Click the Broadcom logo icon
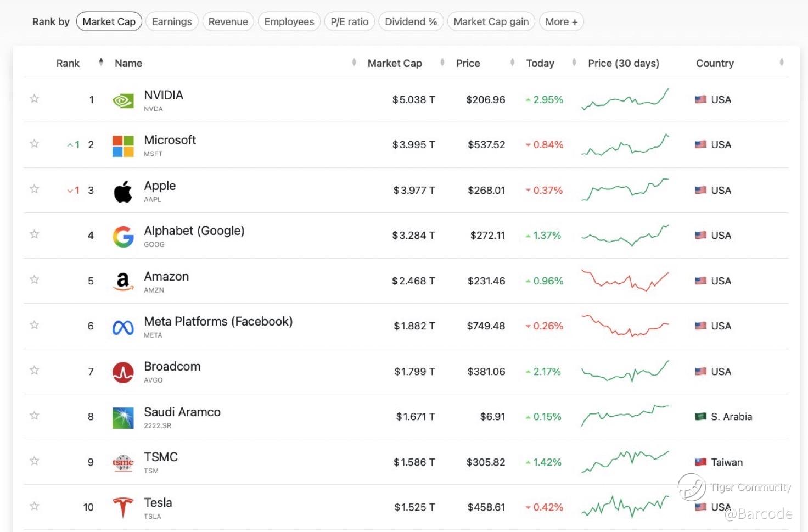Image resolution: width=808 pixels, height=532 pixels. coord(123,373)
